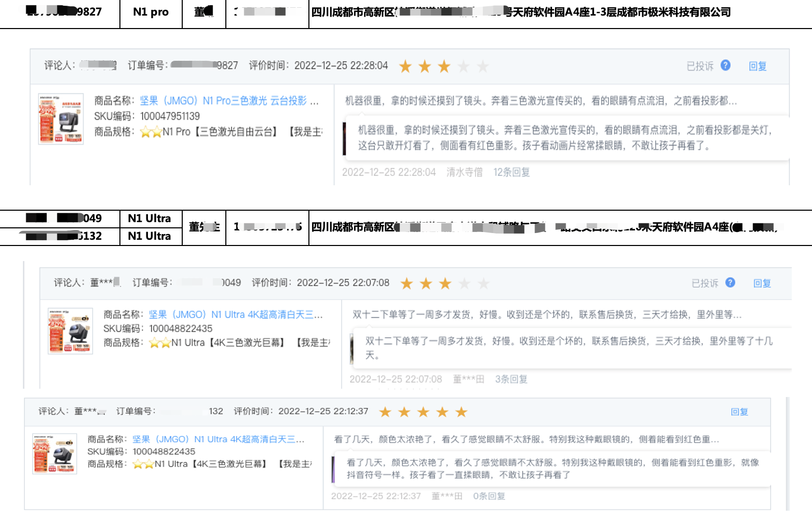
Task: Open the N1 Ultra product link in order 0049 review
Action: pos(236,315)
